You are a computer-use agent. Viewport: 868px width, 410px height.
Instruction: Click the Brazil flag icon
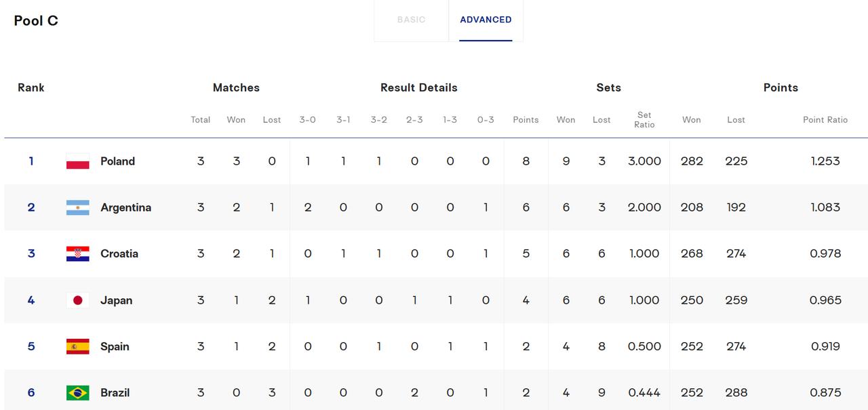tap(77, 392)
